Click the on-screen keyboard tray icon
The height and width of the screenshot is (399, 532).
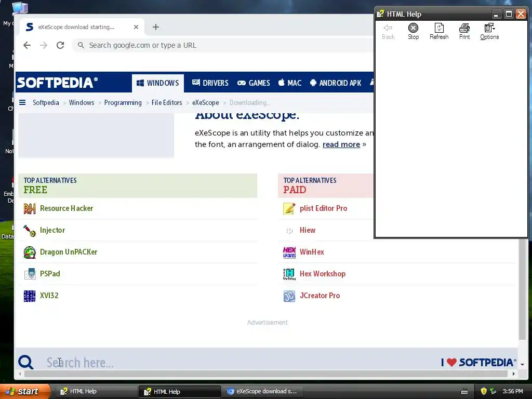[x=464, y=392]
